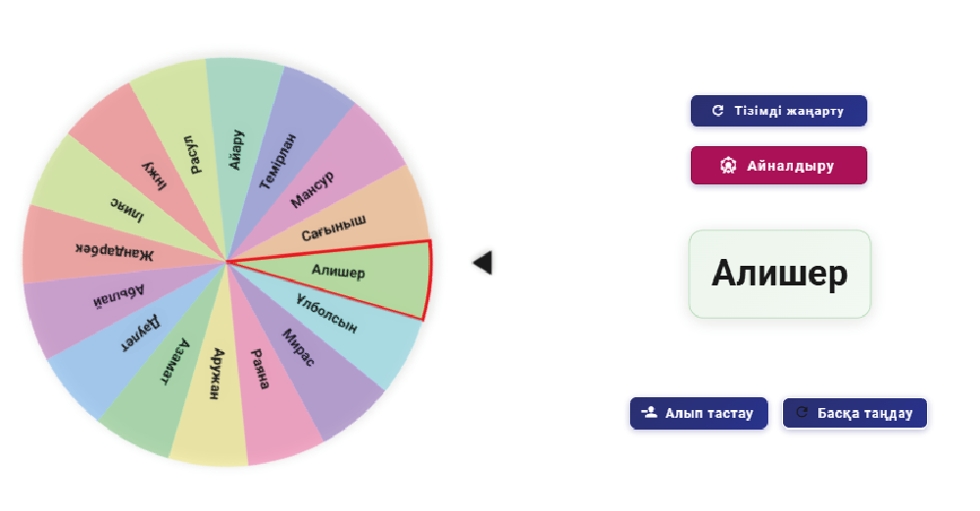Choose another with Басқа таңдау button
The width and height of the screenshot is (980, 511).
(855, 413)
